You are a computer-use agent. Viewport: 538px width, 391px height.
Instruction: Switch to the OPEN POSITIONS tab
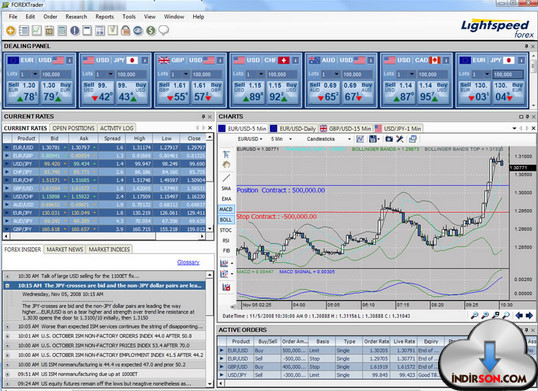pyautogui.click(x=73, y=128)
